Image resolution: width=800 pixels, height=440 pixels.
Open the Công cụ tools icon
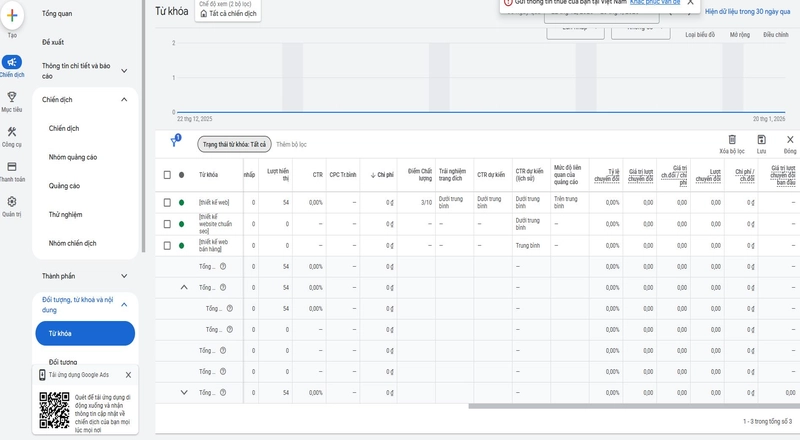[x=12, y=132]
